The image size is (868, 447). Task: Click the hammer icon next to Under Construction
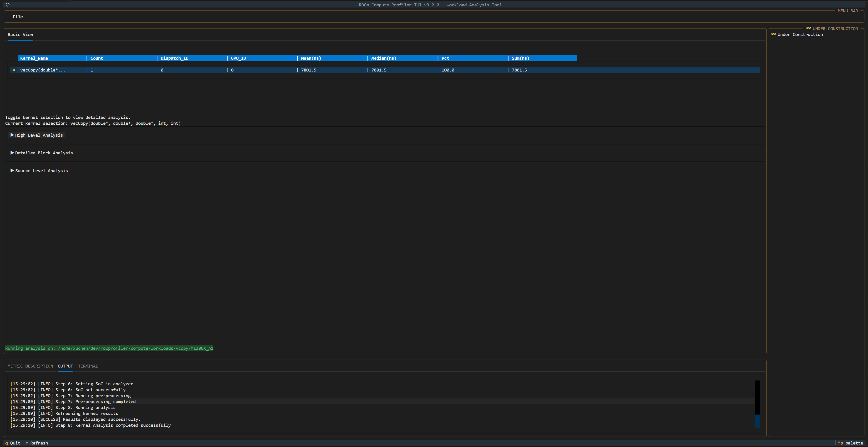pos(773,34)
